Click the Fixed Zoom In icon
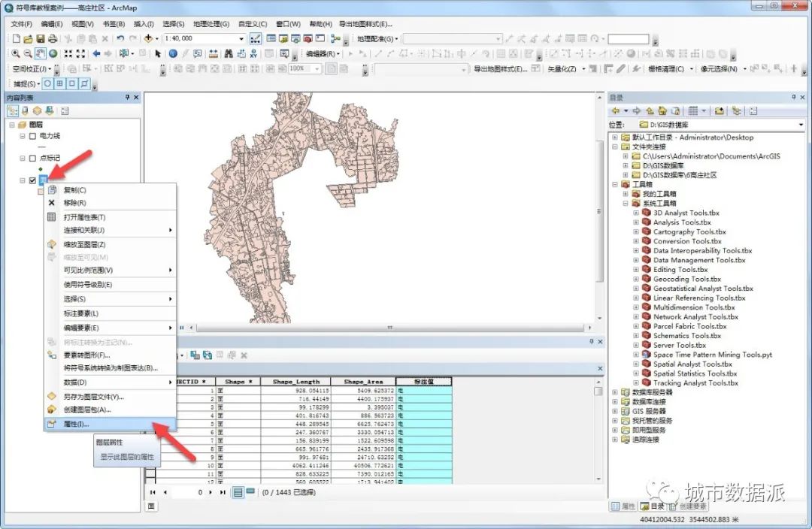Image resolution: width=812 pixels, height=529 pixels. (68, 53)
